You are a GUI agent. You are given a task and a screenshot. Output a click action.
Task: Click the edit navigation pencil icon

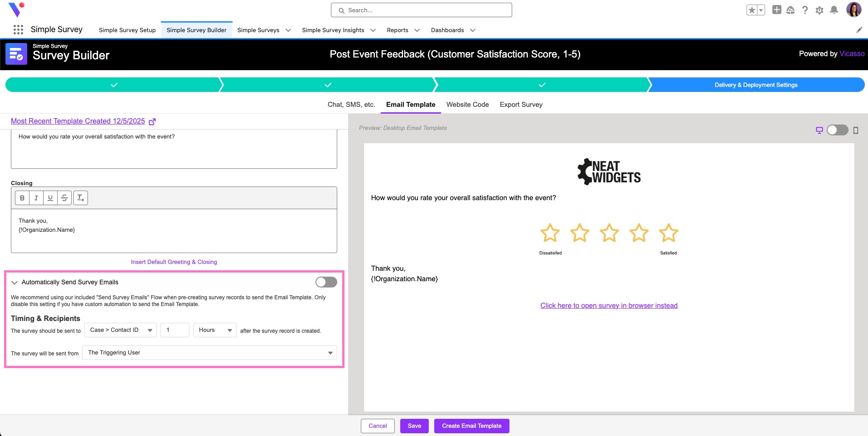click(859, 30)
